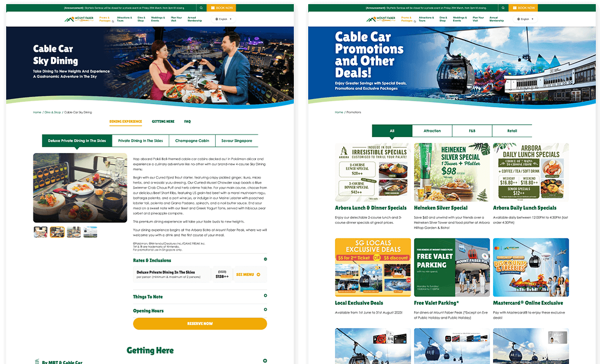The image size is (602, 364).
Task: Select second highlighted gallery thumbnail
Action: pyautogui.click(x=57, y=232)
